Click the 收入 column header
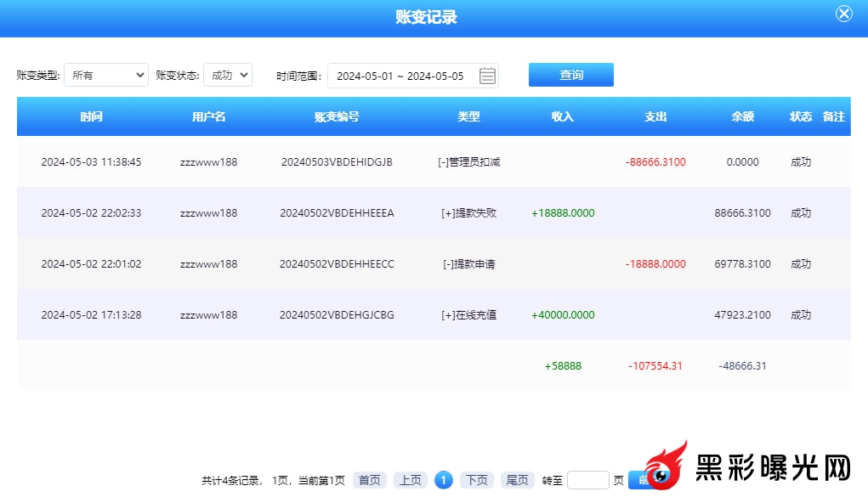This screenshot has height=503, width=868. point(563,116)
